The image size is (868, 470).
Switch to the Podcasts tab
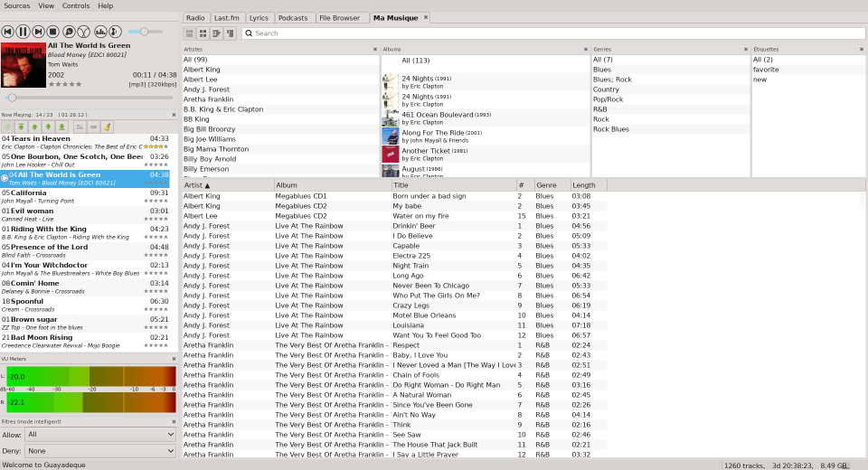293,18
